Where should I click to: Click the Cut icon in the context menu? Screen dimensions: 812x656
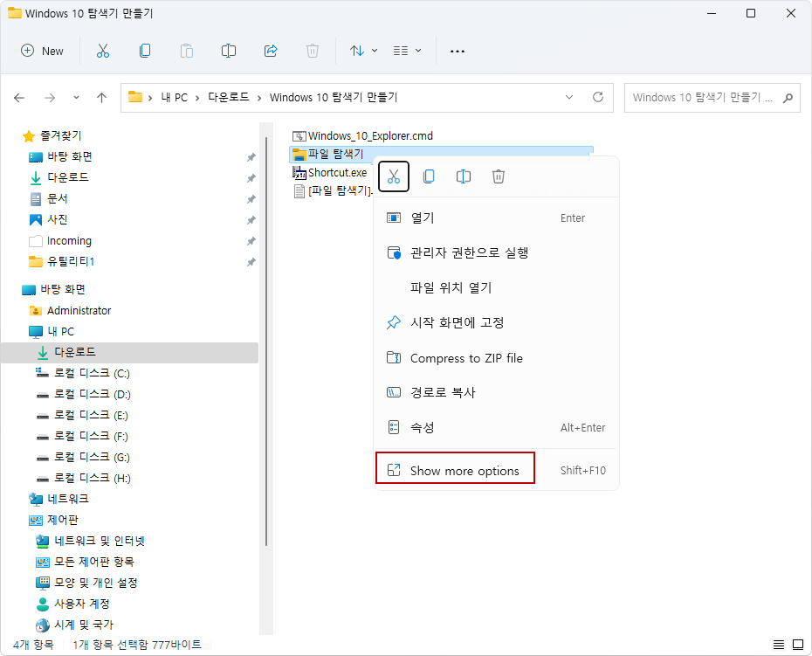(394, 176)
